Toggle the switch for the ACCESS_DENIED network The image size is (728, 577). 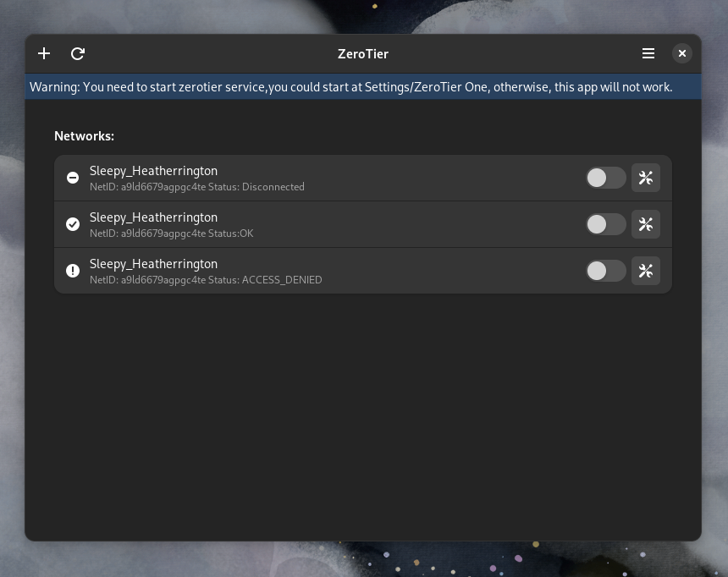606,271
